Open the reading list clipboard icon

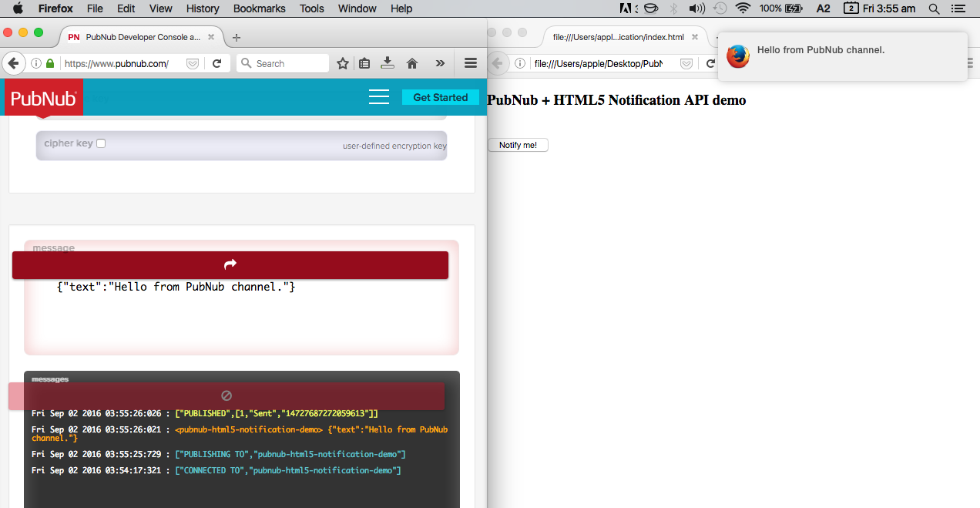tap(364, 62)
